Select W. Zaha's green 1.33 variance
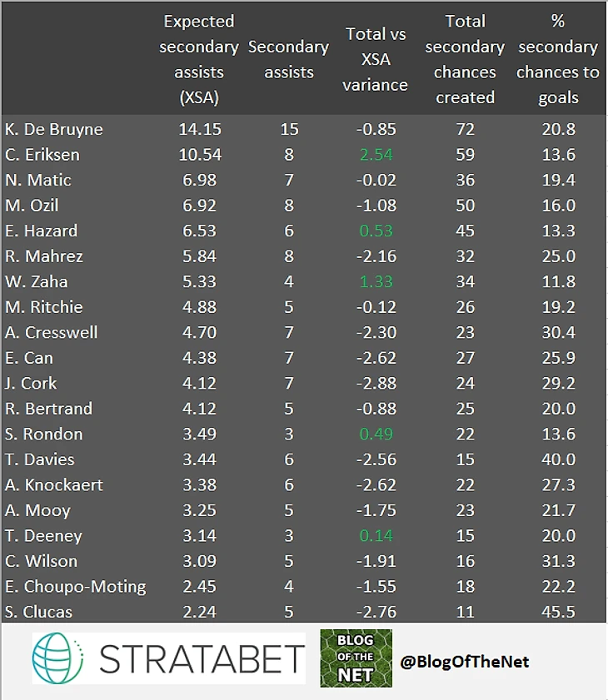608x700 pixels. pyautogui.click(x=376, y=281)
